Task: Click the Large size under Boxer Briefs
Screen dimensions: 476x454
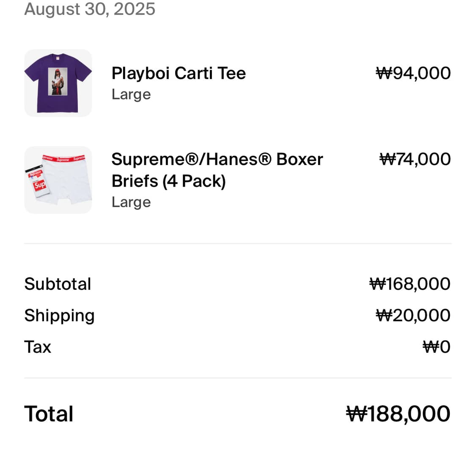Action: click(x=131, y=202)
